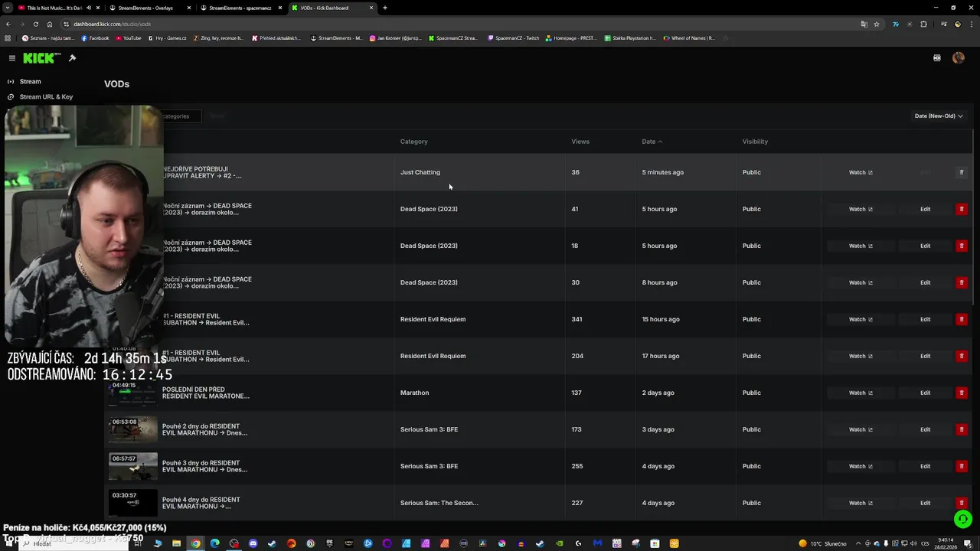This screenshot has height=551, width=980.
Task: Open the Chrome three-dot menu
Action: pyautogui.click(x=972, y=24)
